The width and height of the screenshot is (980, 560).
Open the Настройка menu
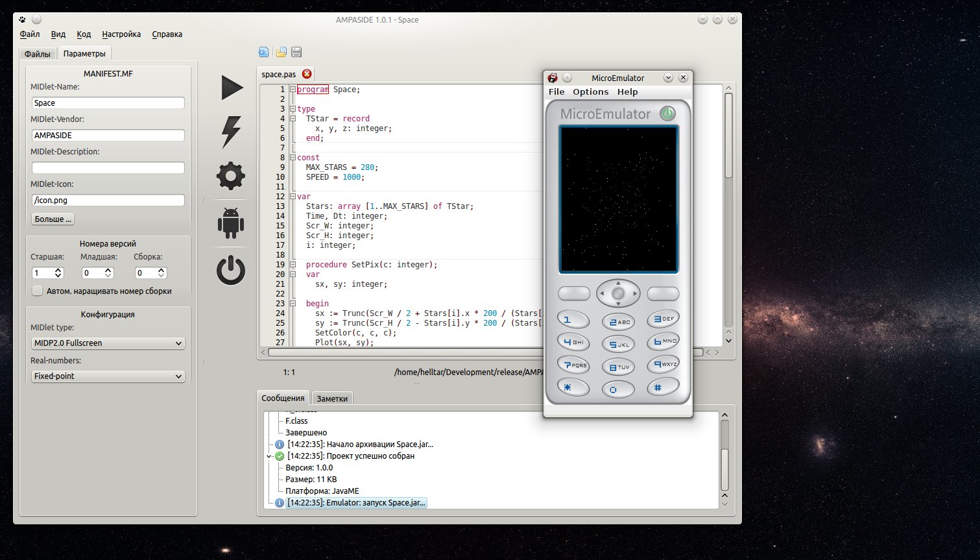[121, 34]
